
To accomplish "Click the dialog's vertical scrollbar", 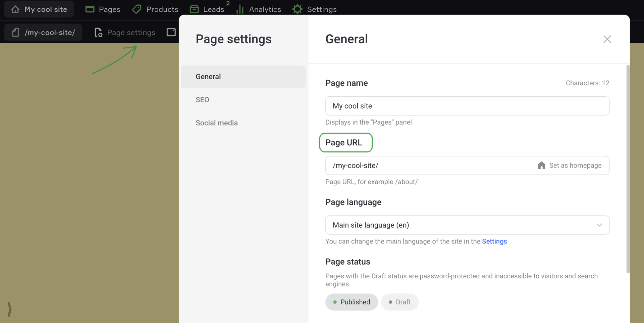I will (x=628, y=168).
